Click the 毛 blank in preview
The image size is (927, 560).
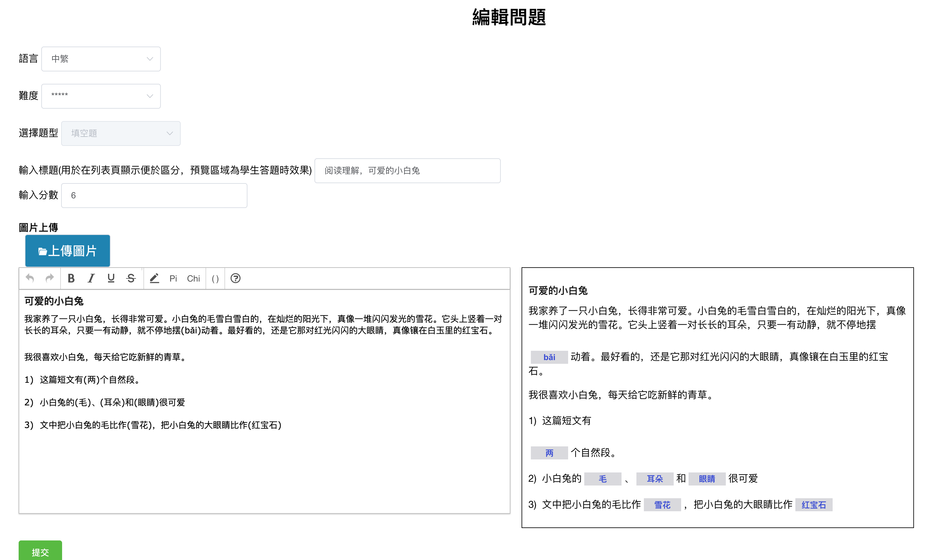point(603,479)
